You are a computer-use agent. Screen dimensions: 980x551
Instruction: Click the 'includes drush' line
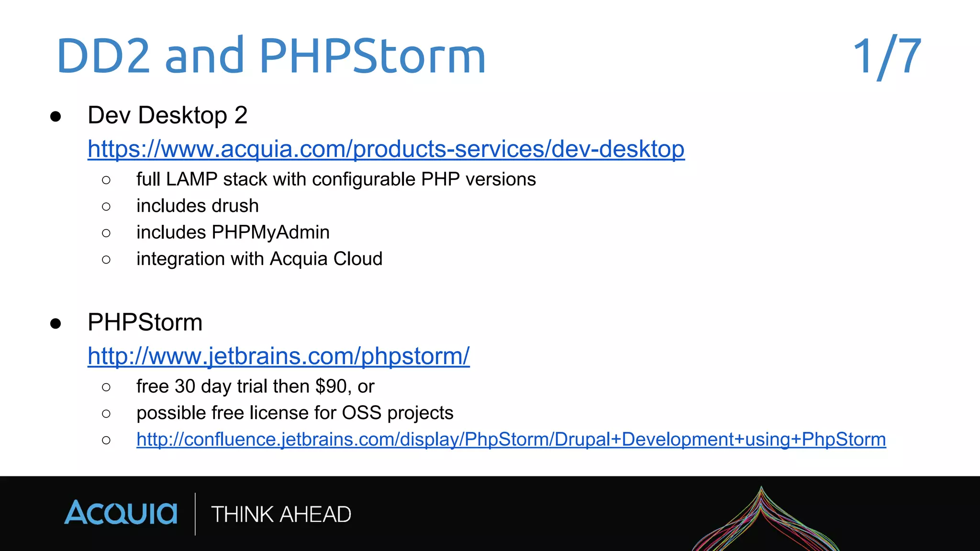coord(198,206)
